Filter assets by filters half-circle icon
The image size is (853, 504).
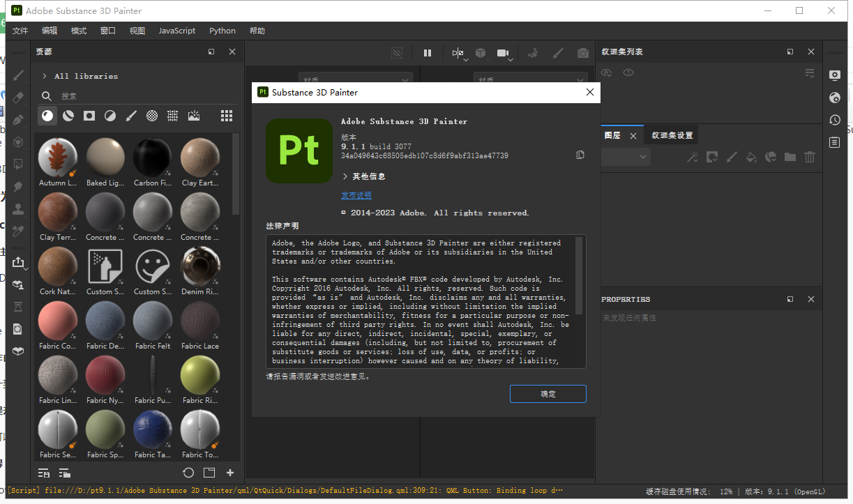[x=110, y=116]
